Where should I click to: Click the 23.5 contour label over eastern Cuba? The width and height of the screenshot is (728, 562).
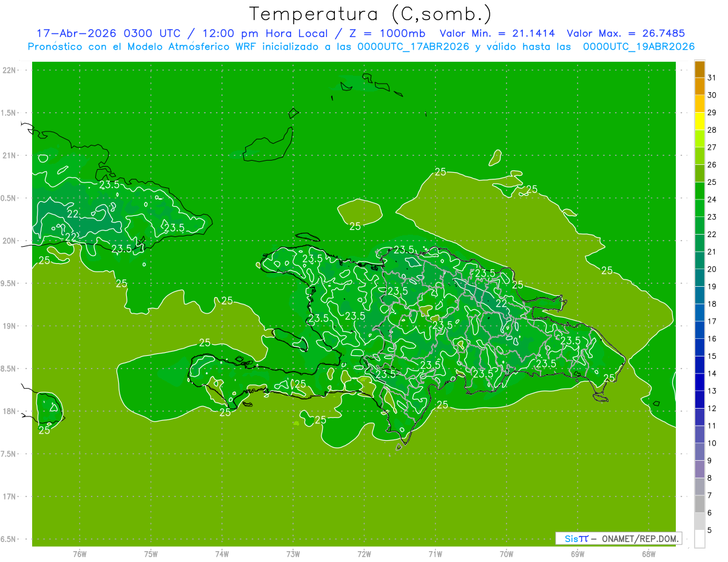[174, 227]
